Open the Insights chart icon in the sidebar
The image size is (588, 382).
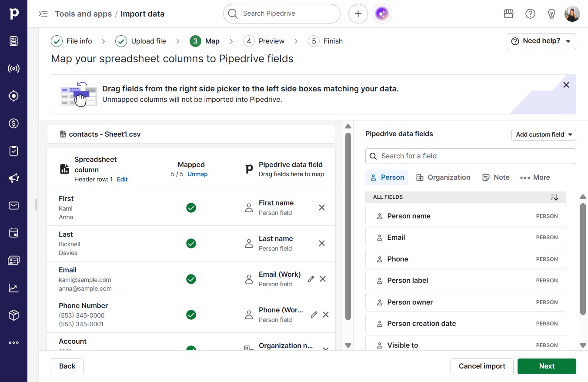13,288
